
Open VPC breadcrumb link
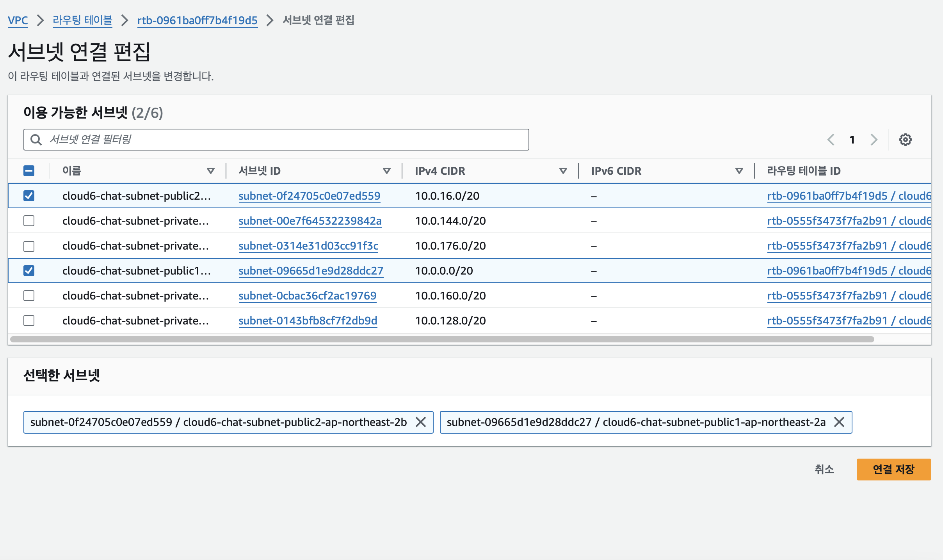coord(18,20)
